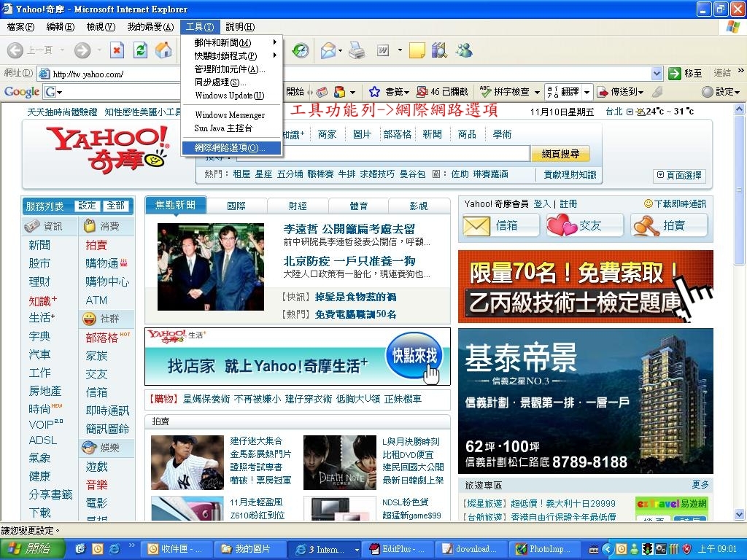Open the Back button history dropdown arrow
The image size is (747, 560).
tap(63, 50)
